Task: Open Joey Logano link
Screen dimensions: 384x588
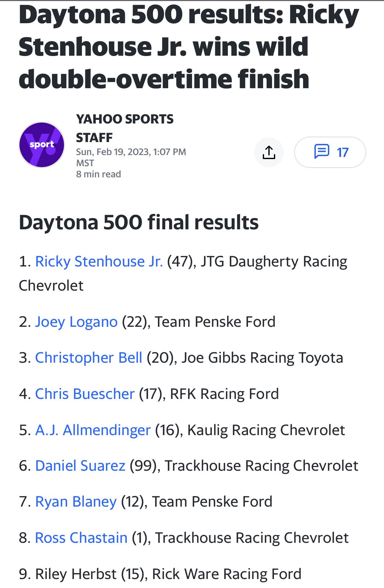Action: (76, 322)
